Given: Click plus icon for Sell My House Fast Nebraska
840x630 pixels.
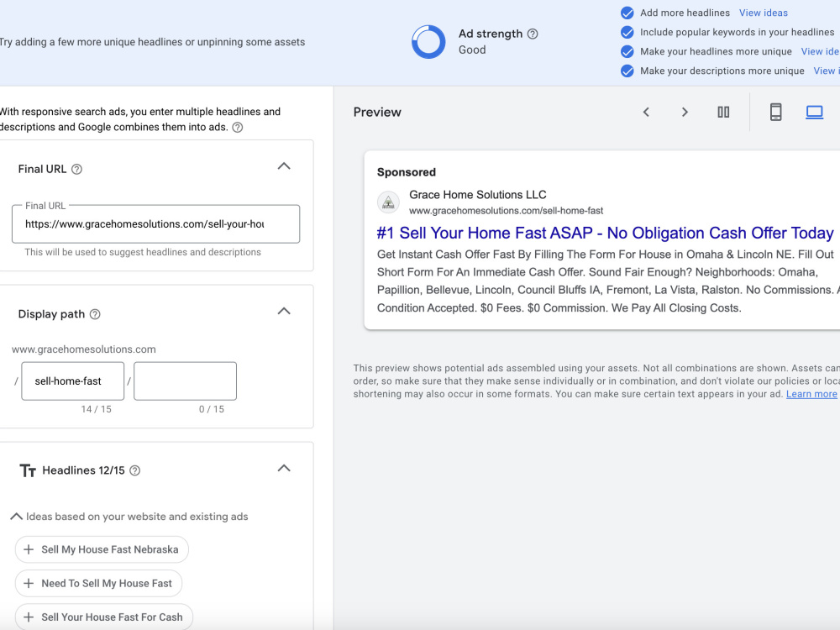Looking at the screenshot, I should (29, 549).
